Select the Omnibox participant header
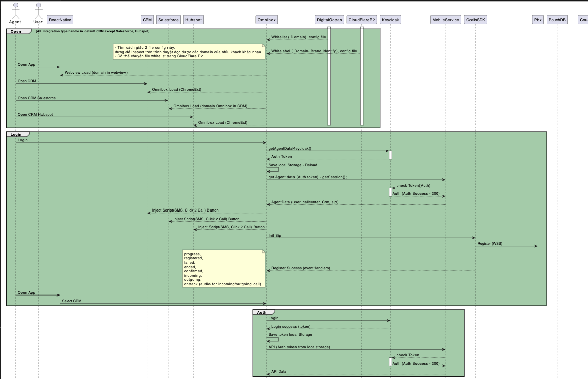 coord(267,20)
